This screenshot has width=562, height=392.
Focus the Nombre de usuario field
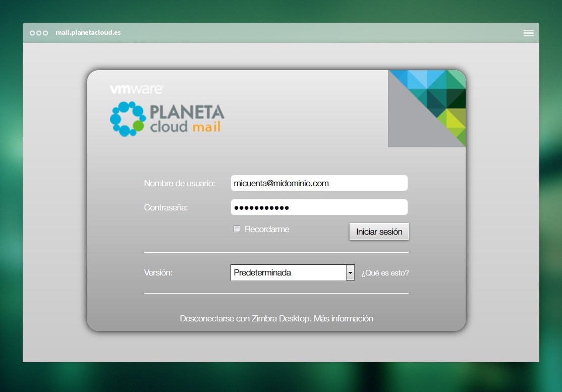[319, 183]
